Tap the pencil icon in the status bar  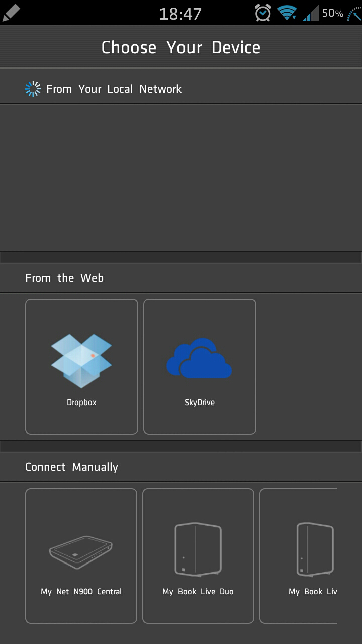click(11, 13)
